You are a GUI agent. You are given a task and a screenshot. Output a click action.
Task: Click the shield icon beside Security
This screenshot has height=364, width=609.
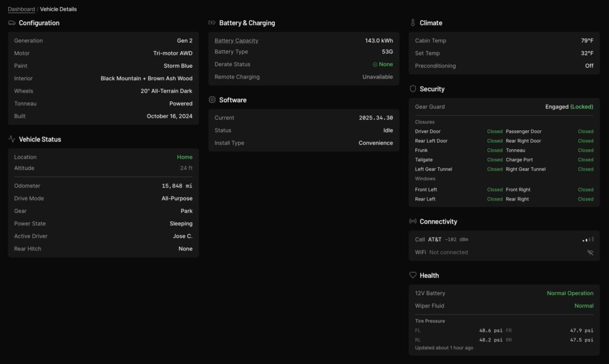pyautogui.click(x=413, y=89)
